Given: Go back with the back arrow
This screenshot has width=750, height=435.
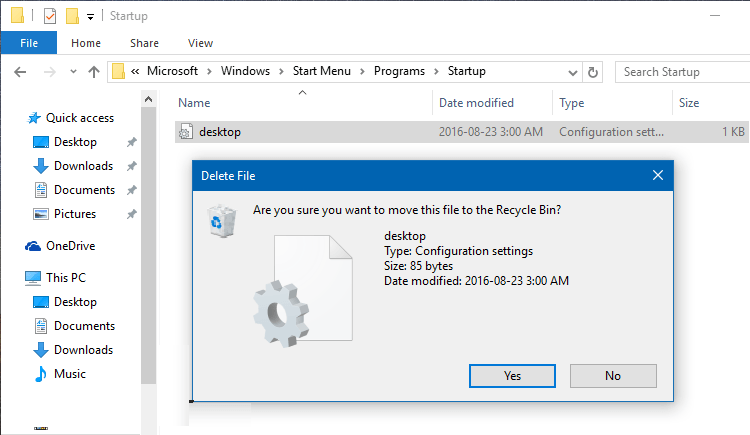Looking at the screenshot, I should click(20, 72).
